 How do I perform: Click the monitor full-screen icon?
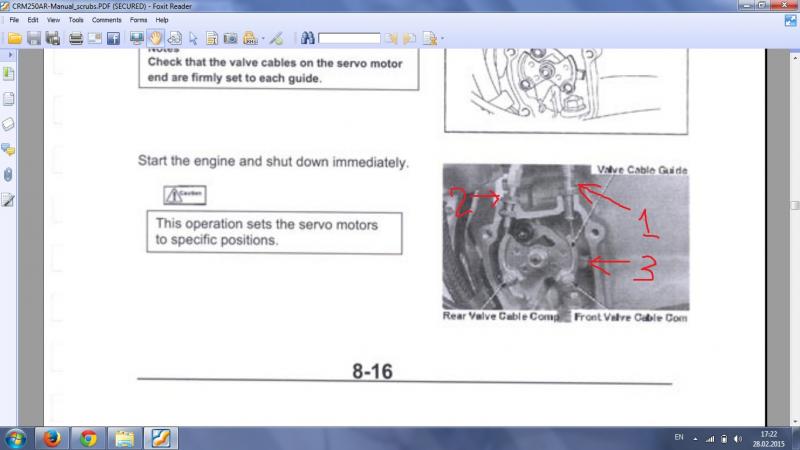[136, 38]
